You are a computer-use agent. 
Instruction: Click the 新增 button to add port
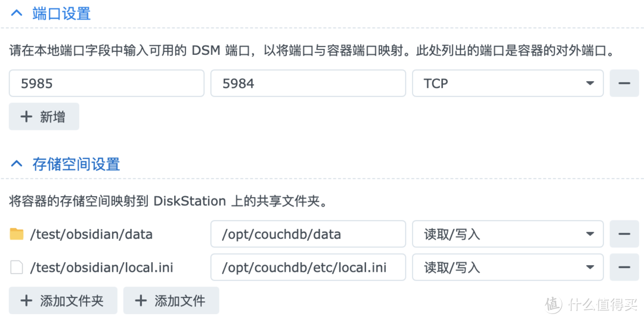point(44,117)
